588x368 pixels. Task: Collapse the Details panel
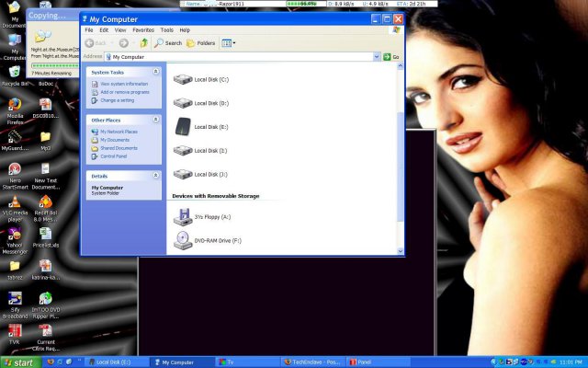coord(155,176)
